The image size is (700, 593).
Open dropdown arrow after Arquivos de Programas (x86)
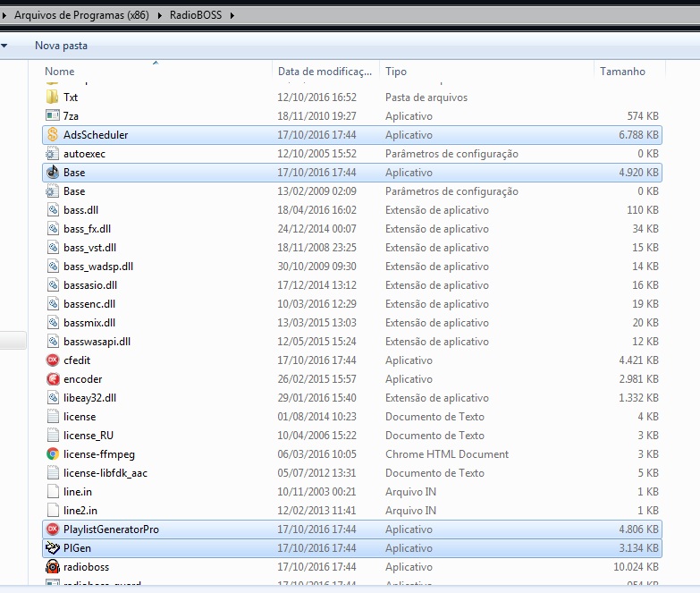pos(160,15)
